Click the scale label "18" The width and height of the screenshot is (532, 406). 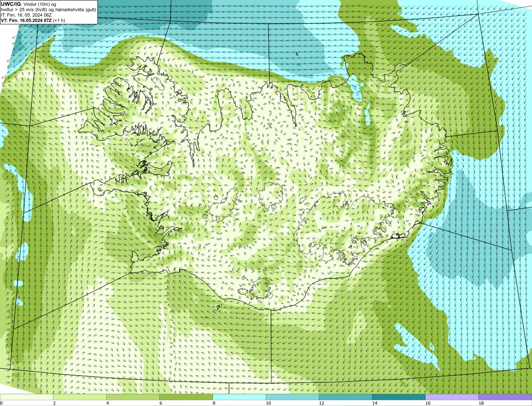481,403
